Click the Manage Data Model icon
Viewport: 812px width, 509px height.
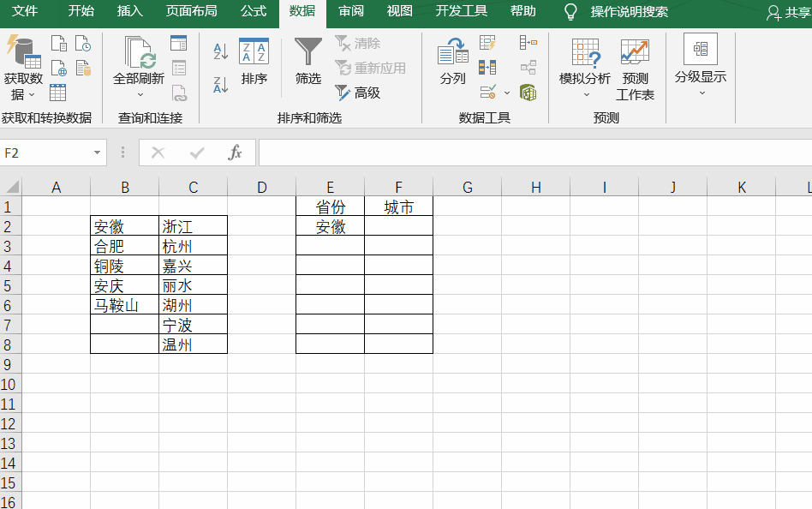tap(528, 93)
